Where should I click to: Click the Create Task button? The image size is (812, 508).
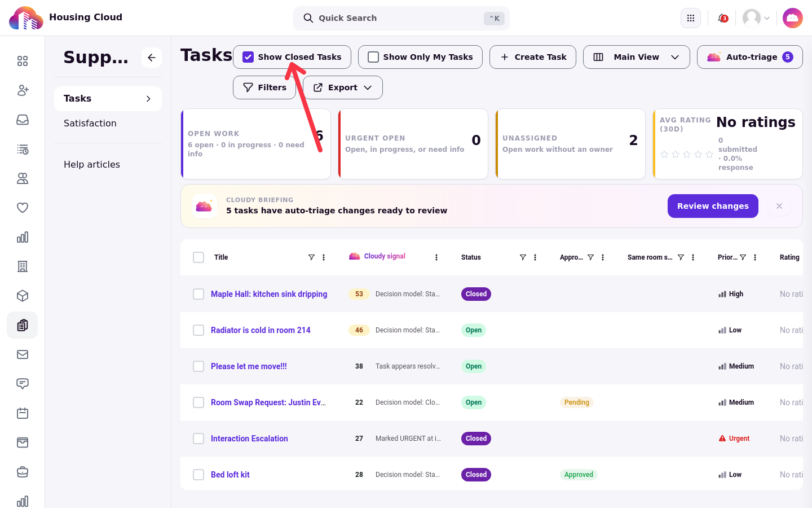[x=533, y=57]
